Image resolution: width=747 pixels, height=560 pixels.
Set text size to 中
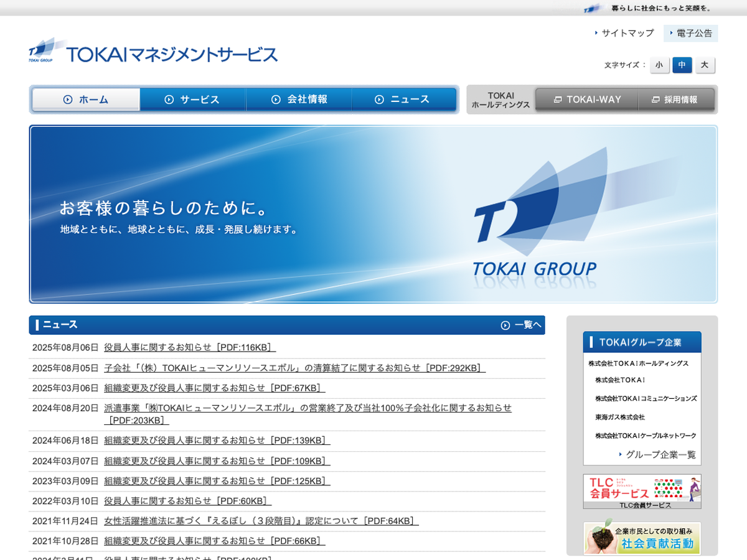click(x=682, y=65)
